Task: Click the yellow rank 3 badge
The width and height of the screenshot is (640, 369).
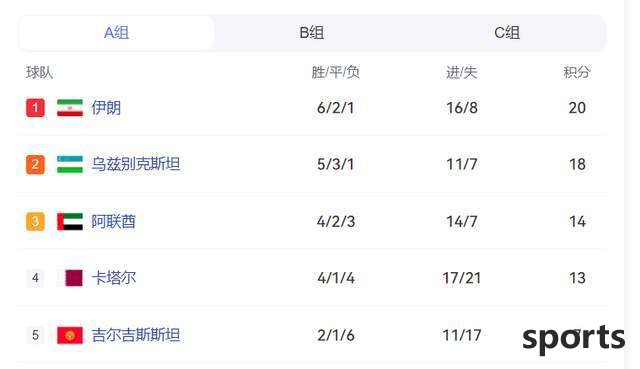Action: (36, 222)
